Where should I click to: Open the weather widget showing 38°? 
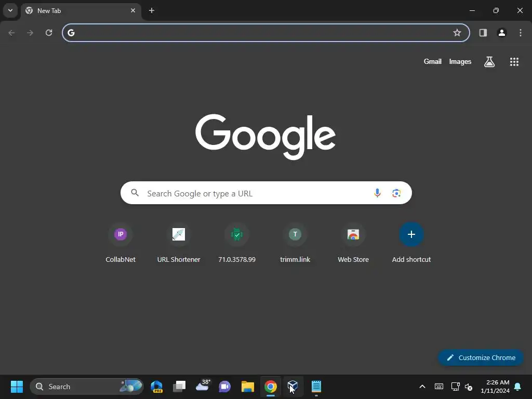[x=203, y=386]
